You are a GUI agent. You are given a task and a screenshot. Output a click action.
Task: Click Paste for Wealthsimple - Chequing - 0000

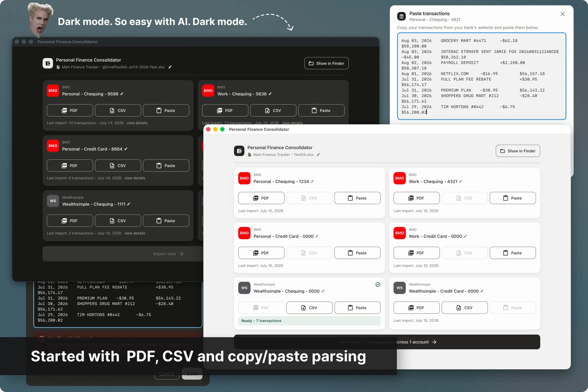[x=357, y=308]
